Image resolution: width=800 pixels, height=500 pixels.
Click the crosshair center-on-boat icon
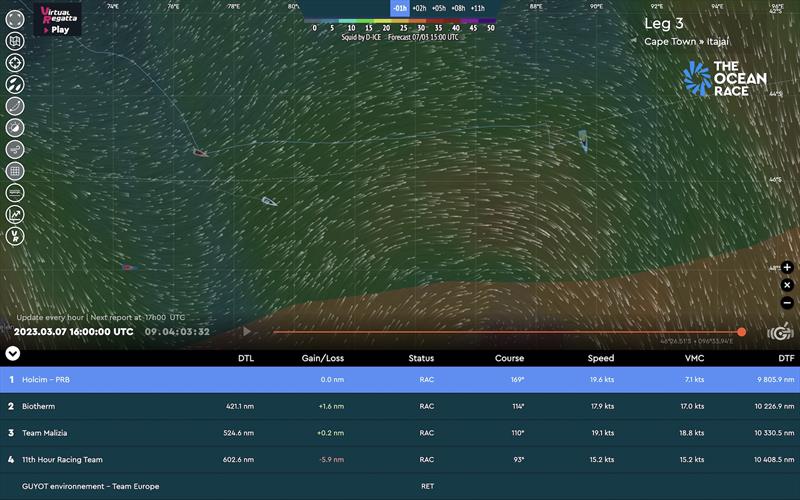click(15, 63)
